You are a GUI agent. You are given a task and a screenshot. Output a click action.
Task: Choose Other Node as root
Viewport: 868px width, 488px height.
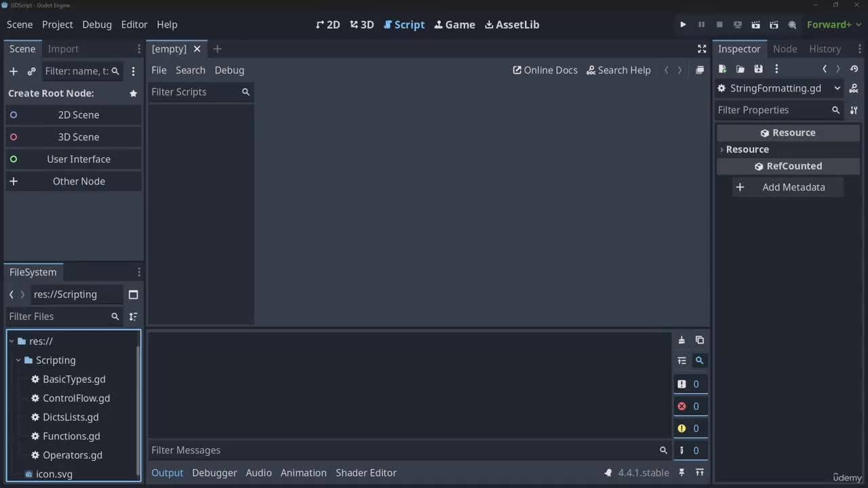73,181
